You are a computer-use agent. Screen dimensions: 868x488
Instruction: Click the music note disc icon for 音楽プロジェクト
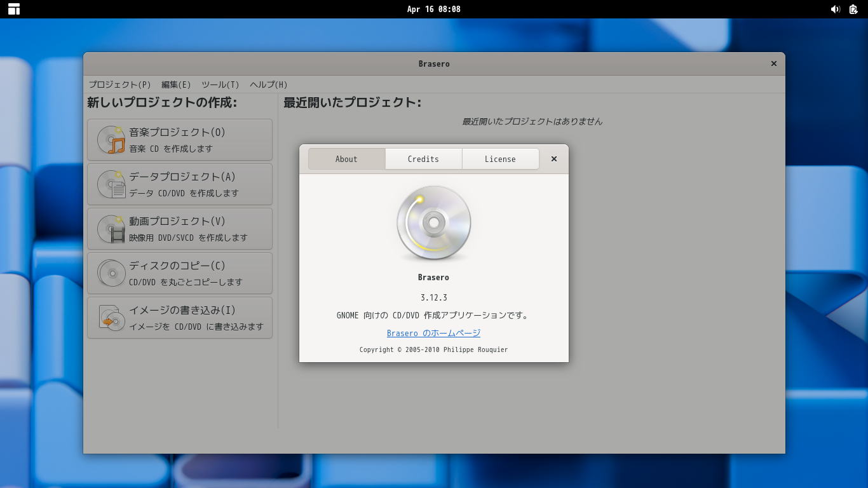coord(111,140)
